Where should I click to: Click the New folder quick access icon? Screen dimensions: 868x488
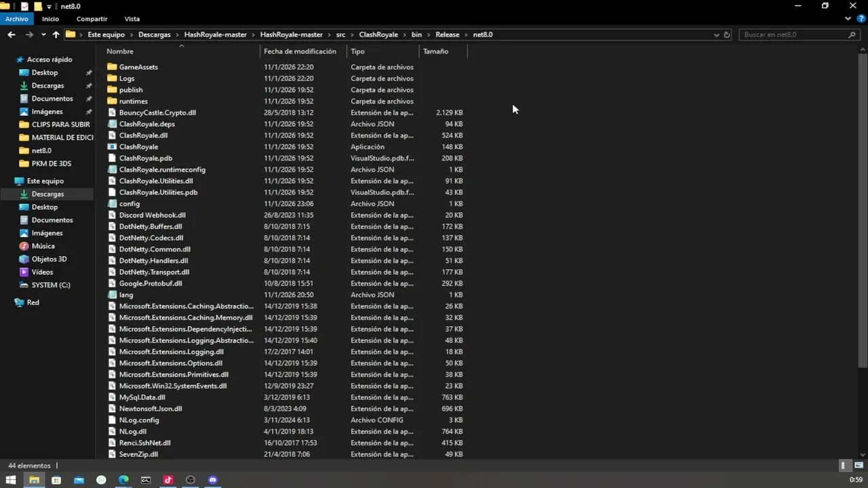(37, 6)
